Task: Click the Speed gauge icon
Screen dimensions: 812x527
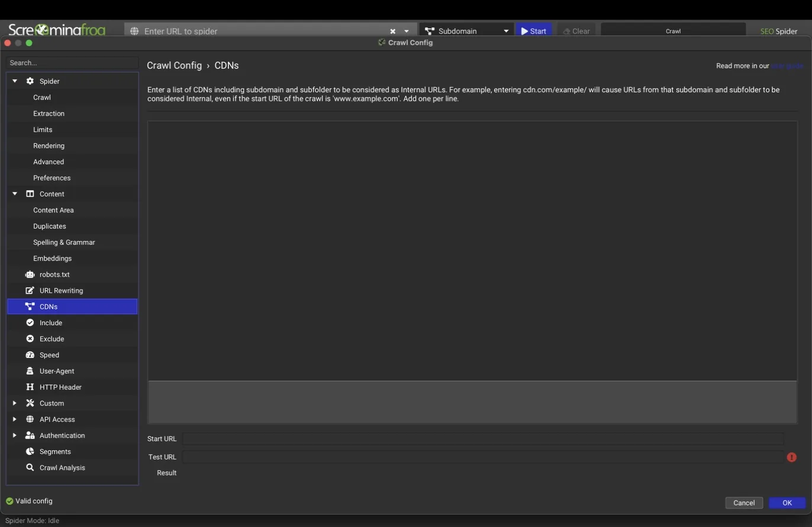Action: coord(30,355)
